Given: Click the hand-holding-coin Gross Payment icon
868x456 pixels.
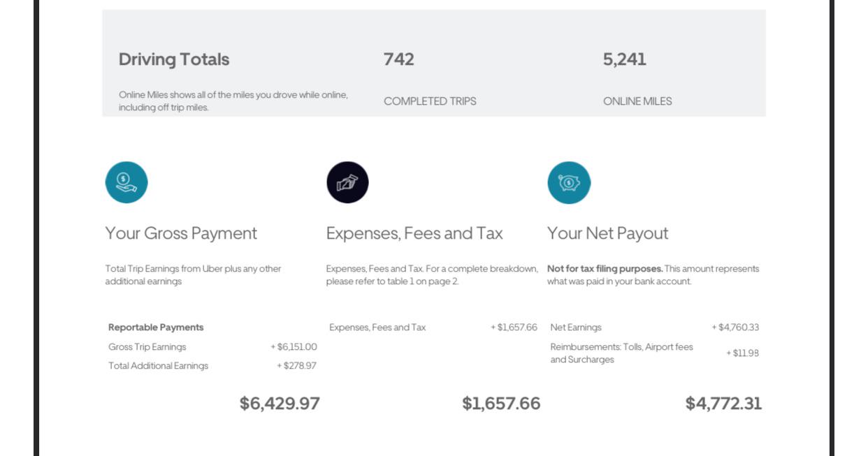Looking at the screenshot, I should coord(126,182).
